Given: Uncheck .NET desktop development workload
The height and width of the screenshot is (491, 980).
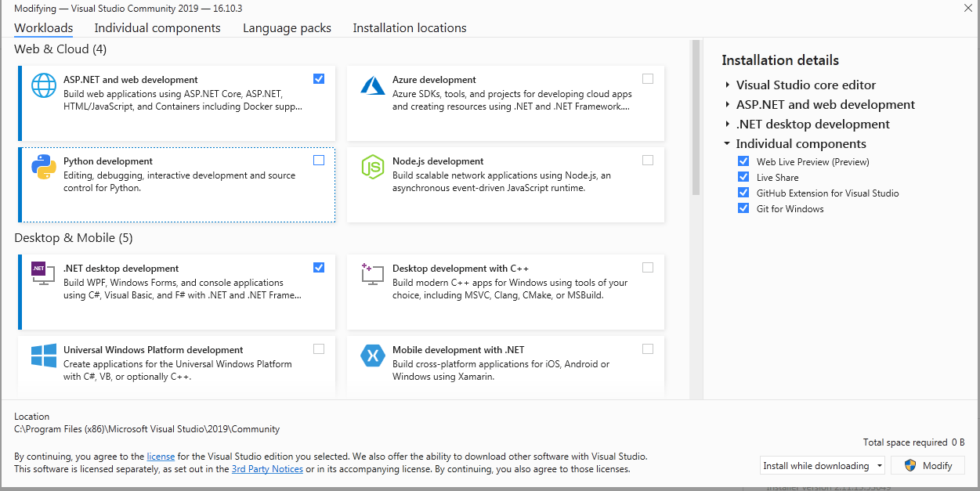Looking at the screenshot, I should pos(319,267).
